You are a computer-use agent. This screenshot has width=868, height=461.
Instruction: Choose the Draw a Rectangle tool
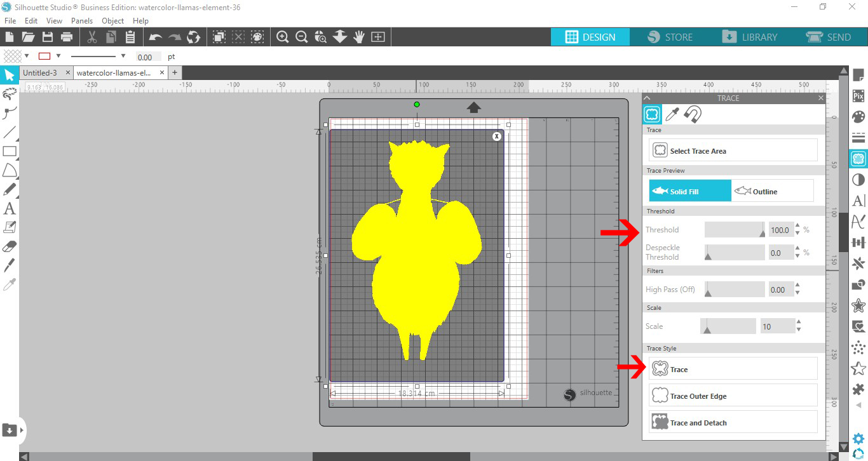click(x=10, y=151)
